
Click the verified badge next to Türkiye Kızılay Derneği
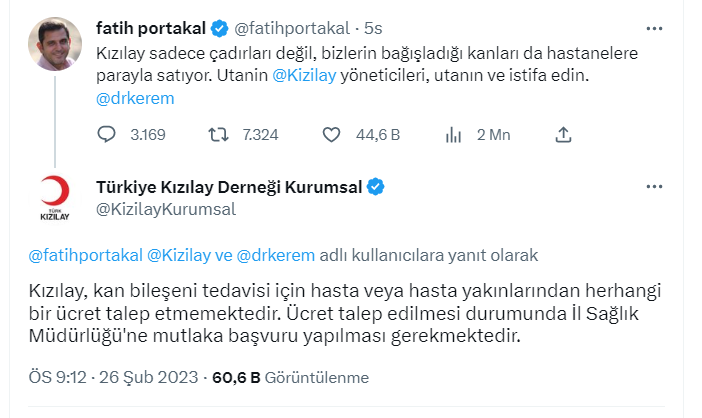click(x=376, y=187)
